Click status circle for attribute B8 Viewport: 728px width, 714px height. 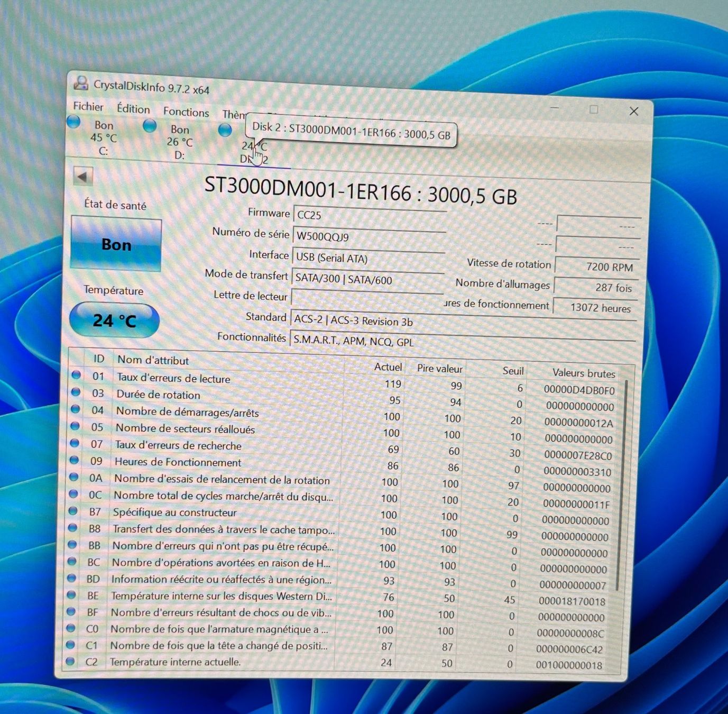tap(72, 527)
